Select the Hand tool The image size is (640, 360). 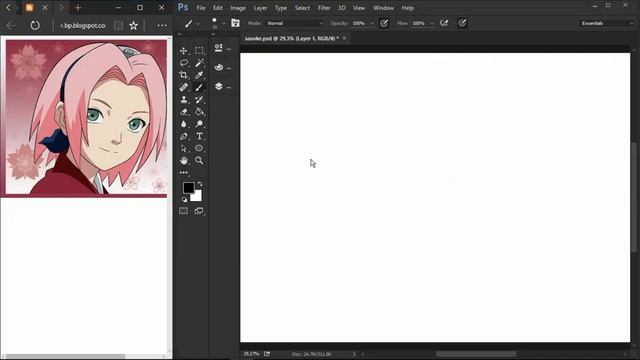pos(184,160)
